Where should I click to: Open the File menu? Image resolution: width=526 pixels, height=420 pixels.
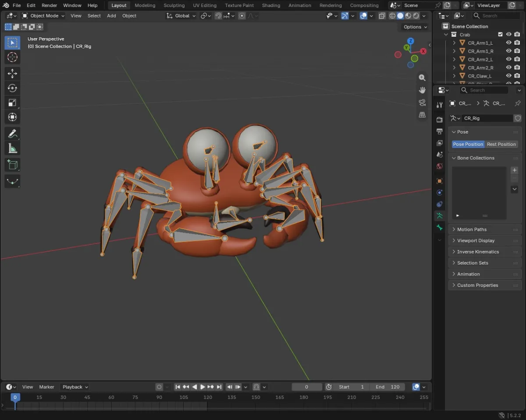pyautogui.click(x=17, y=5)
